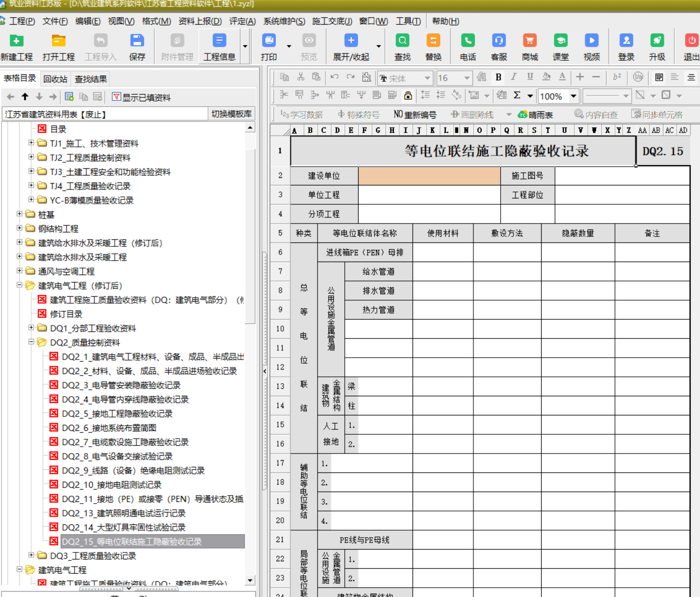The height and width of the screenshot is (597, 700).
Task: Open the 格式(M) menu
Action: [156, 21]
